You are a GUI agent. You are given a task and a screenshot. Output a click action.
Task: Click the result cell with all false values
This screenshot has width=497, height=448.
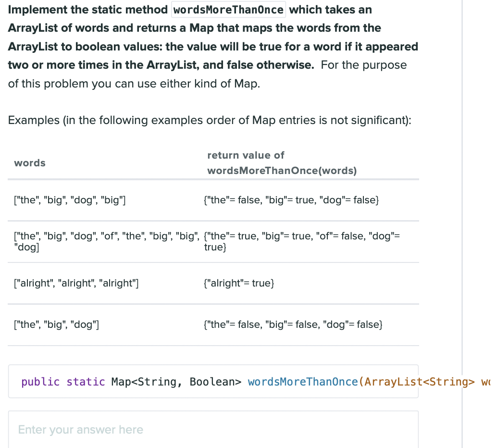click(x=293, y=324)
